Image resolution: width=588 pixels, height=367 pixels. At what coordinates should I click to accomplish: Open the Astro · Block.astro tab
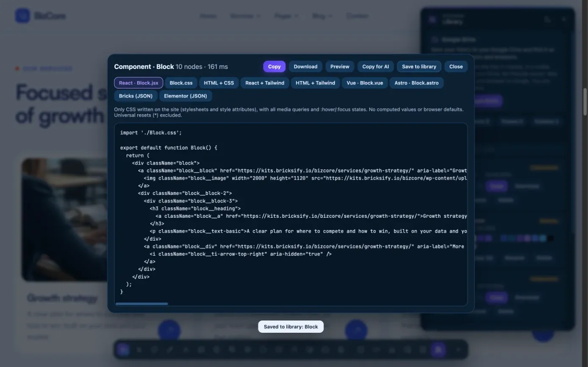(x=417, y=83)
